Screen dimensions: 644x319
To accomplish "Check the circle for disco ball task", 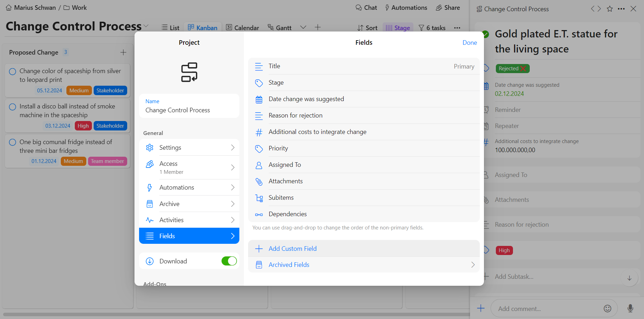I will [x=13, y=107].
